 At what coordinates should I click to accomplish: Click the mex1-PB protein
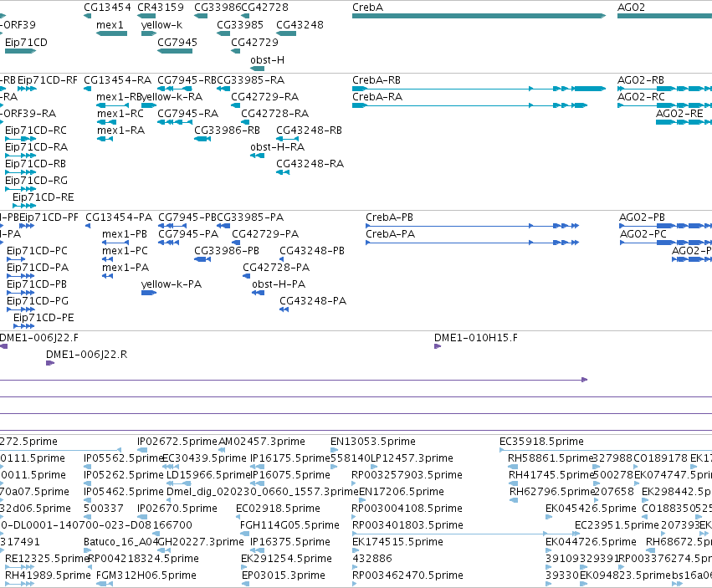coord(115,243)
